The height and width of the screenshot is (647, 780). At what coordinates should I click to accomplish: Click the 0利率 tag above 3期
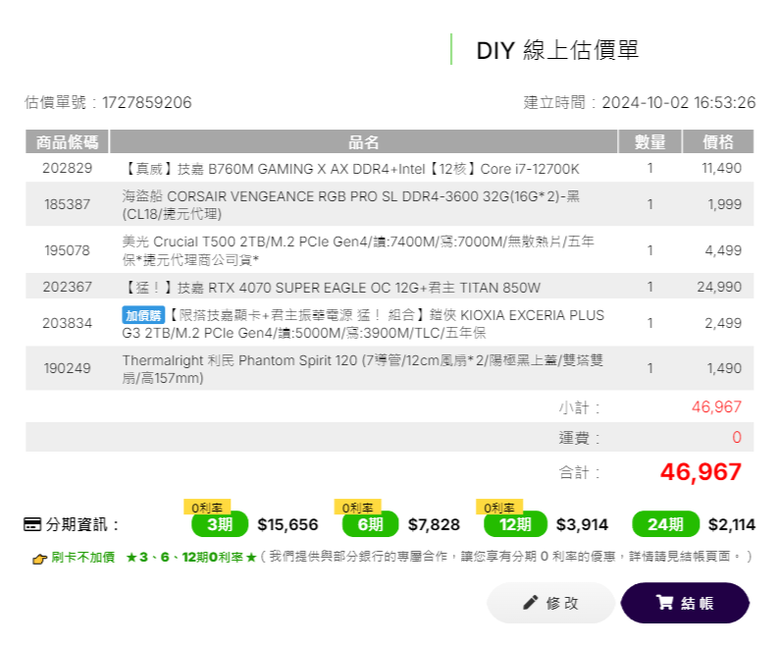tap(207, 507)
